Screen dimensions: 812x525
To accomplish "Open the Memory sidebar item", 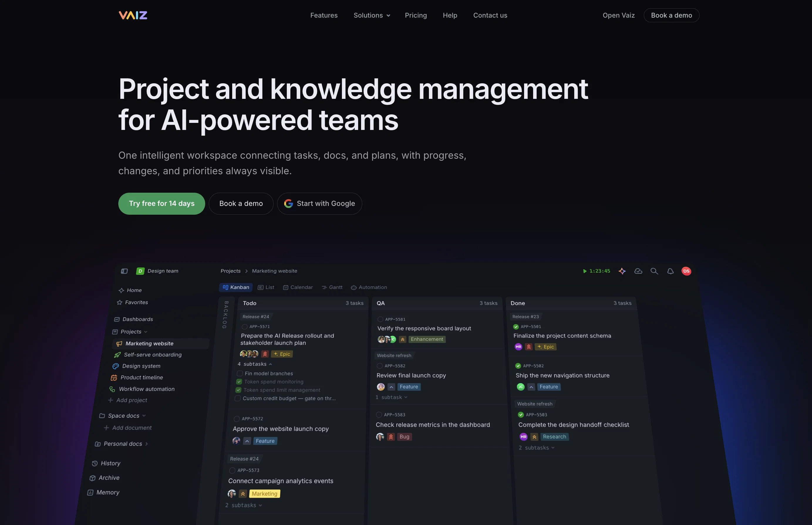I will (103, 493).
